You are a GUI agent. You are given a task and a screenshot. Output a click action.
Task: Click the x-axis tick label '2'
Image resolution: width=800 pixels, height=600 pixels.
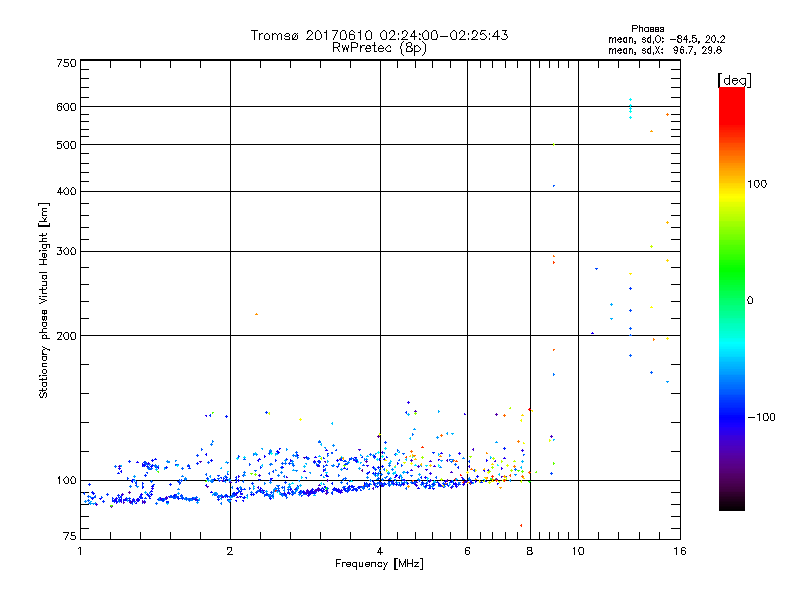[x=230, y=551]
